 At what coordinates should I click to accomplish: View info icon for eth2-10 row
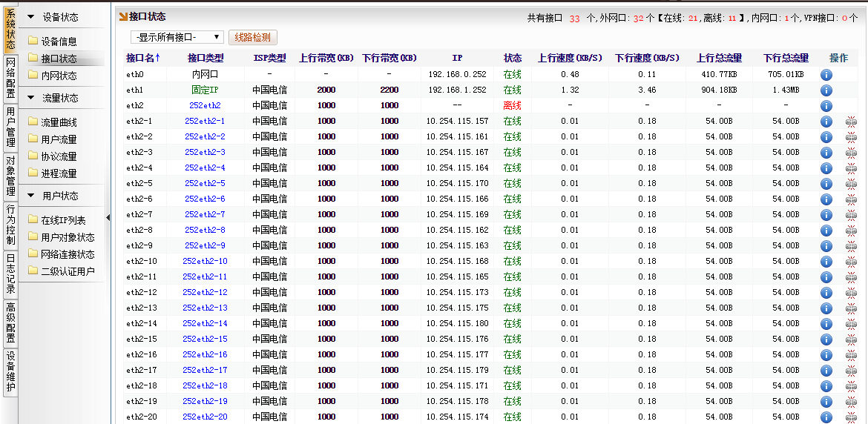[826, 262]
